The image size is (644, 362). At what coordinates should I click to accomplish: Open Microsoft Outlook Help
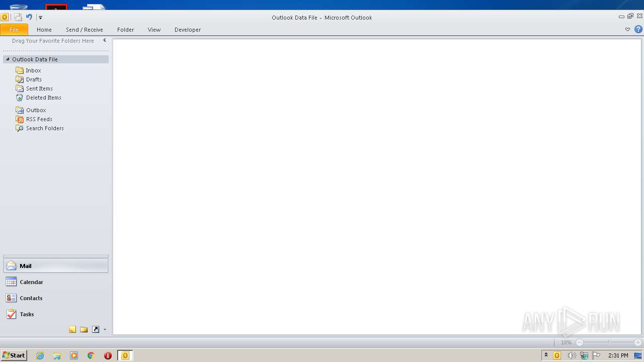(x=638, y=30)
